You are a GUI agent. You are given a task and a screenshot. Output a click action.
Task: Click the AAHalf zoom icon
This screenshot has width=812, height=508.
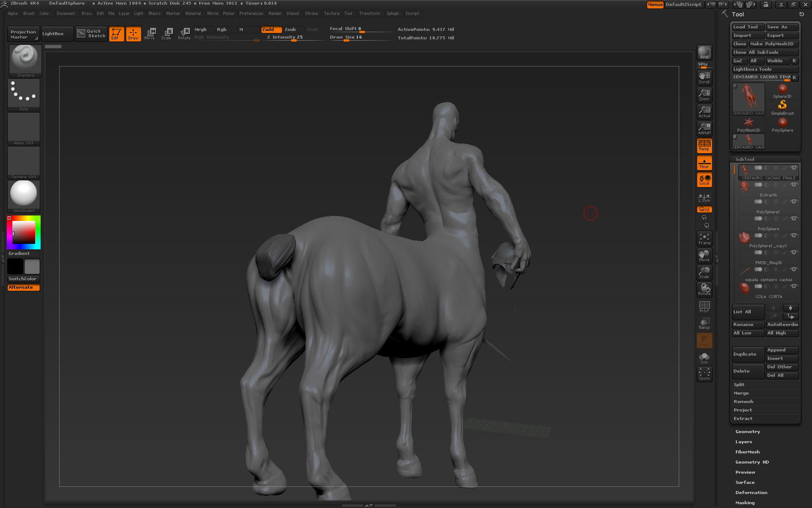coord(704,129)
